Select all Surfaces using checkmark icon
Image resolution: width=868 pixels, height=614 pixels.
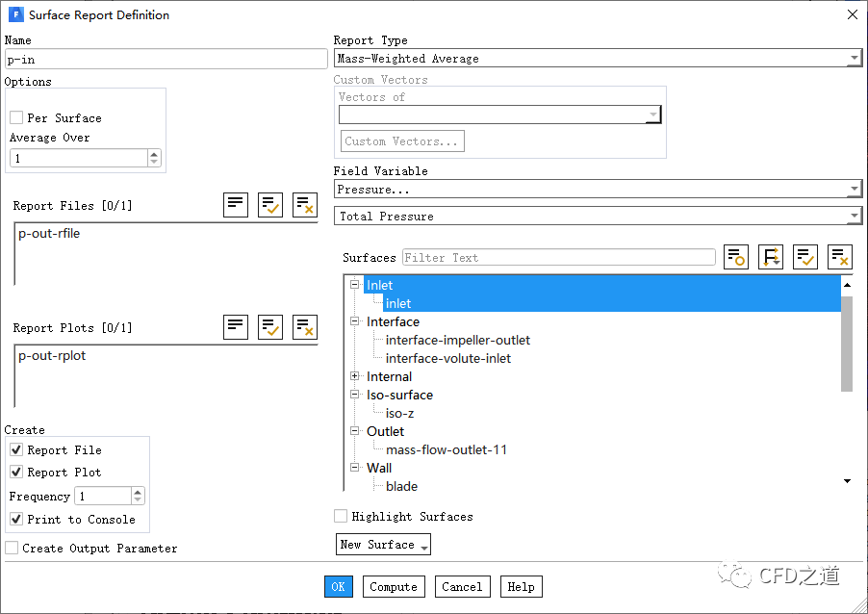point(805,257)
